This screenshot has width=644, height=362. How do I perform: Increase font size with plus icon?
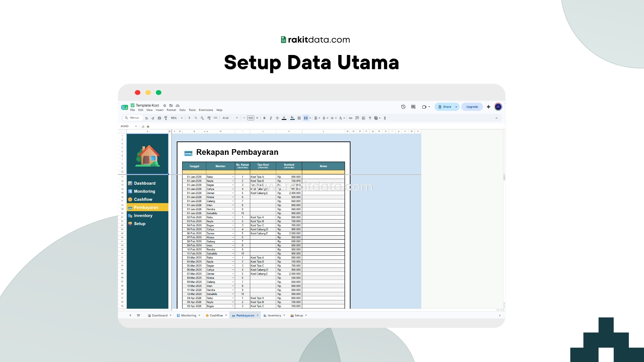click(x=257, y=118)
